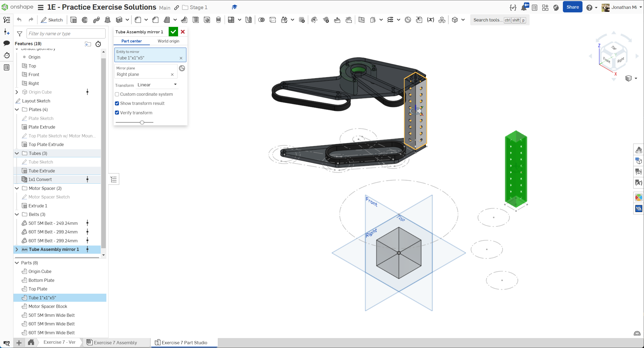Switch to the World origin tab
The image size is (644, 348).
pyautogui.click(x=168, y=41)
